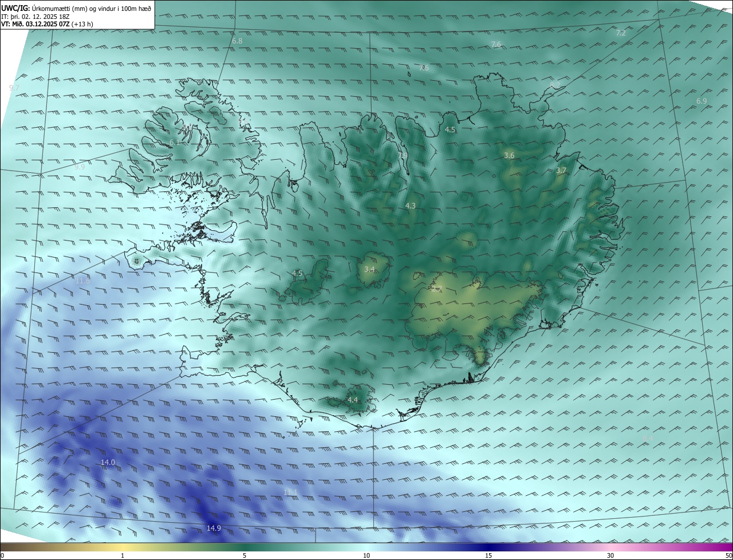
Task: Click the 4.3 value label on the map
Action: point(411,206)
